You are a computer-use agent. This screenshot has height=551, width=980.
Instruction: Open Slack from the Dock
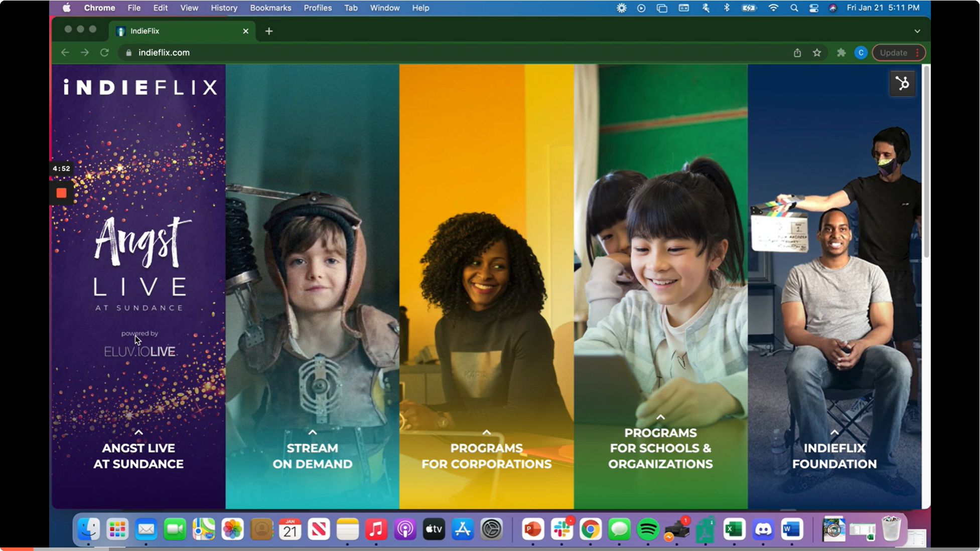562,529
